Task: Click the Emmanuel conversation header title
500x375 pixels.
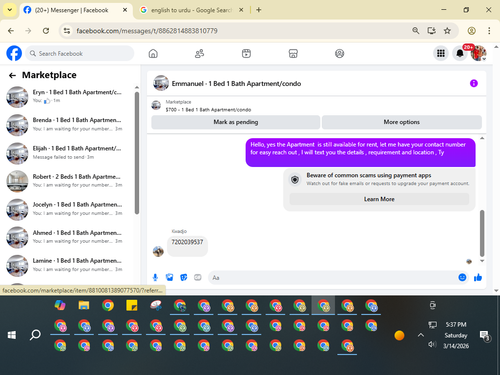Action: point(236,84)
